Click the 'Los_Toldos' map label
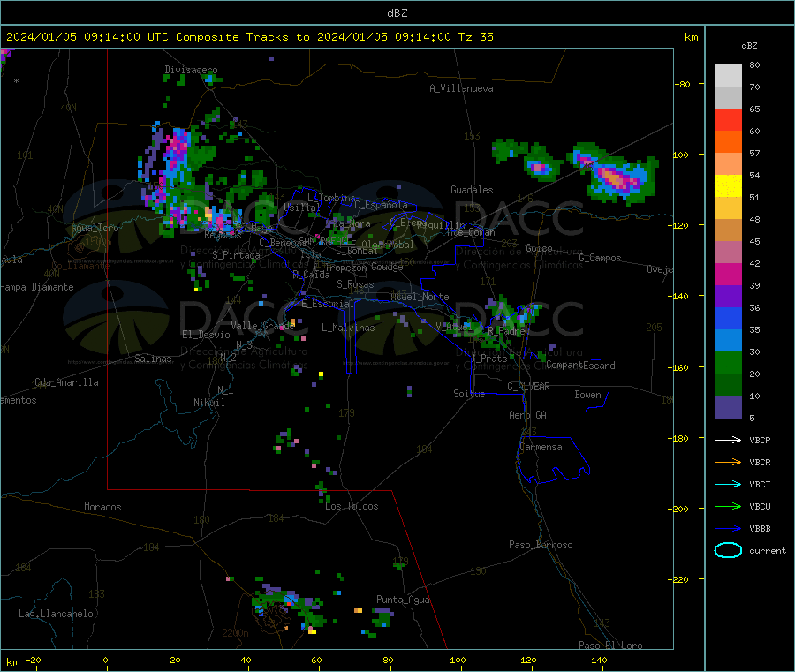 point(352,506)
